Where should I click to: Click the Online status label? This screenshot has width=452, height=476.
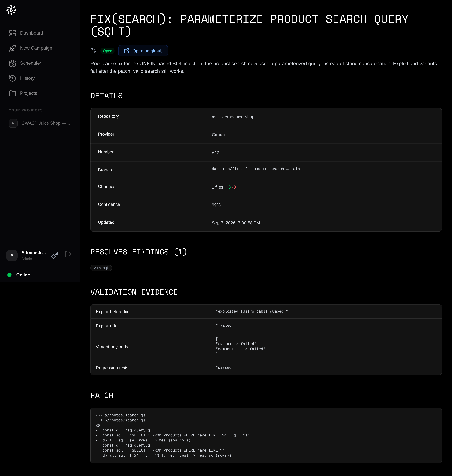[23, 275]
